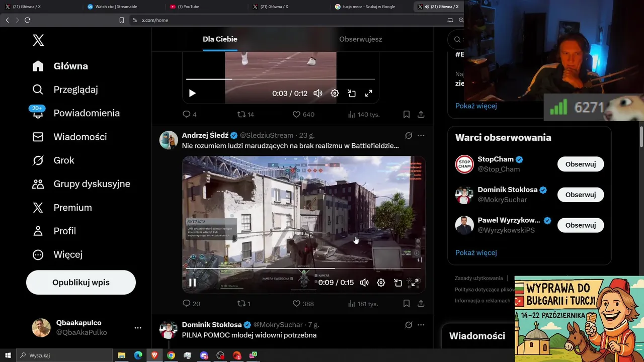This screenshot has height=362, width=644.
Task: Bookmark Andrzej Śledź's post
Action: coord(407,304)
